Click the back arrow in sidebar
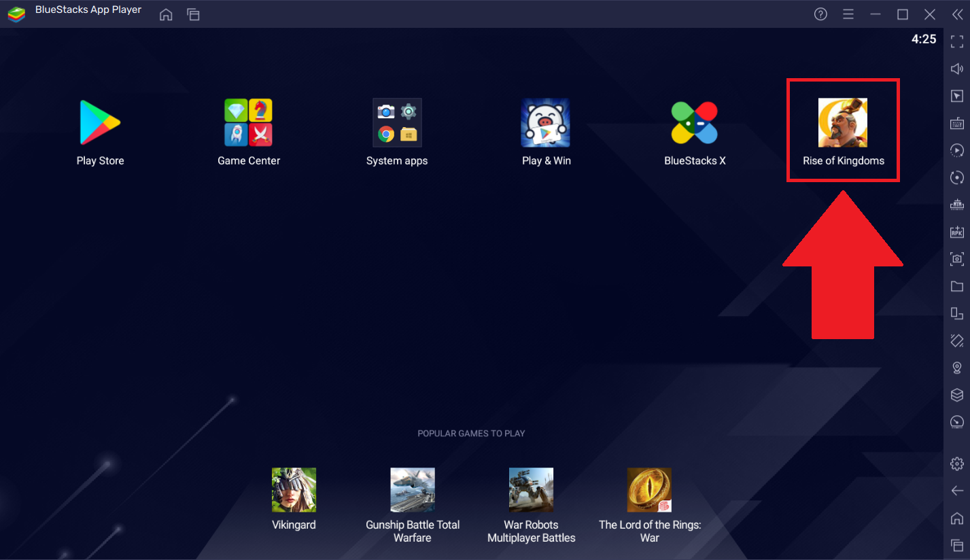This screenshot has width=970, height=560. [x=957, y=491]
